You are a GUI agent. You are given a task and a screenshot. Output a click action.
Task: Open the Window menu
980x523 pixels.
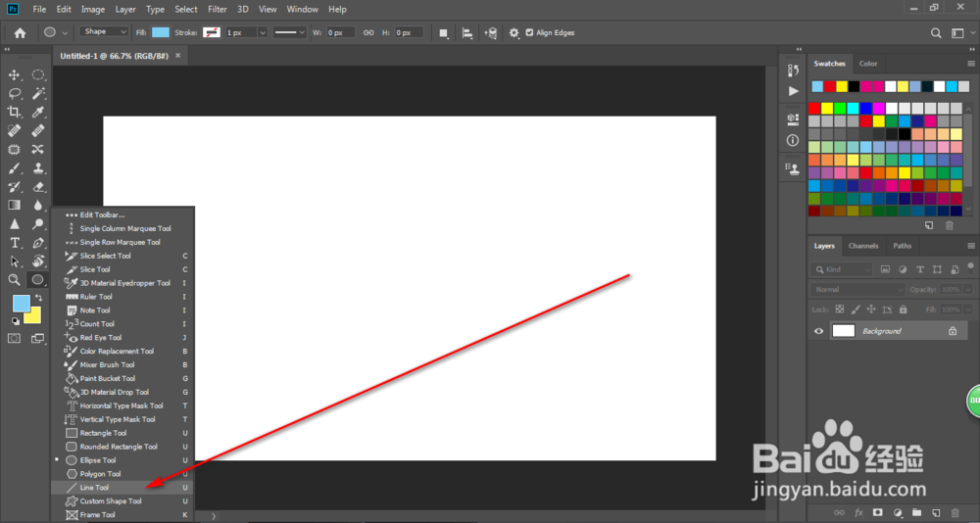(x=303, y=10)
